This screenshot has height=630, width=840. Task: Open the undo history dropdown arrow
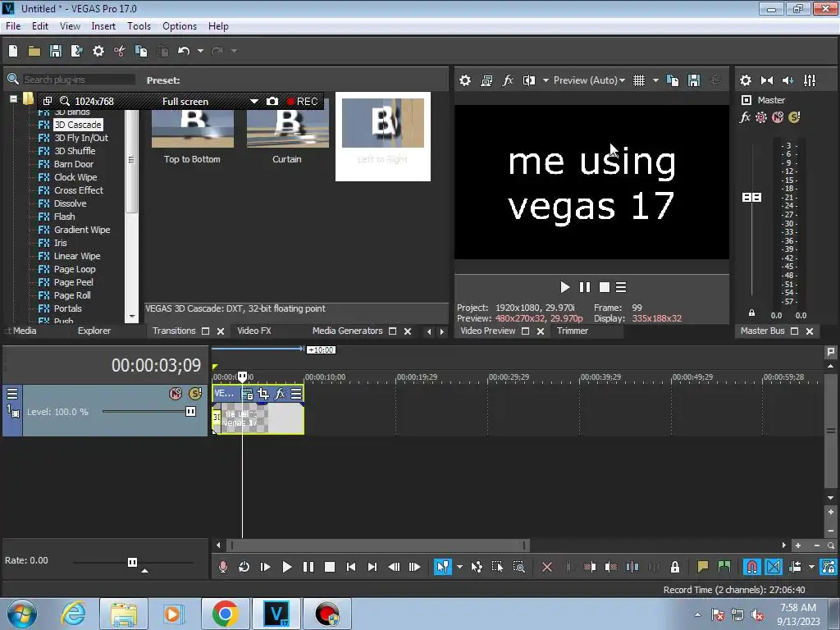tap(200, 51)
